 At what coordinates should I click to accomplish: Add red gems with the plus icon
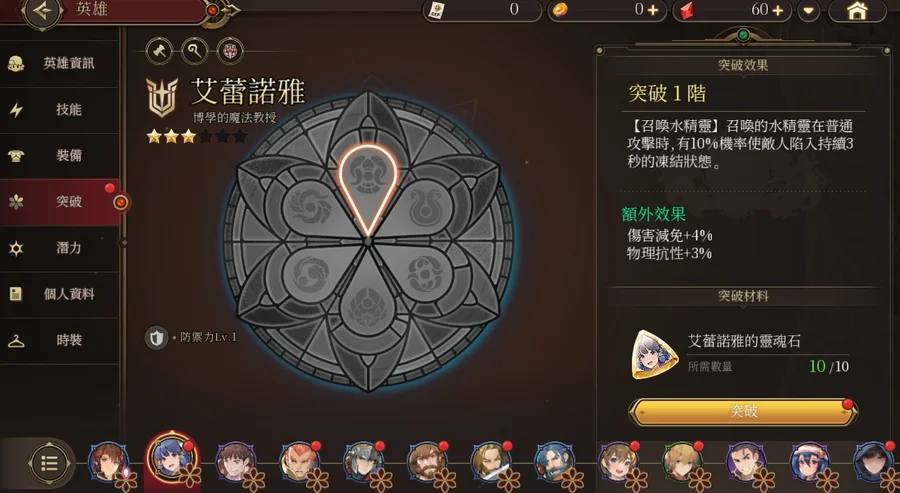778,10
